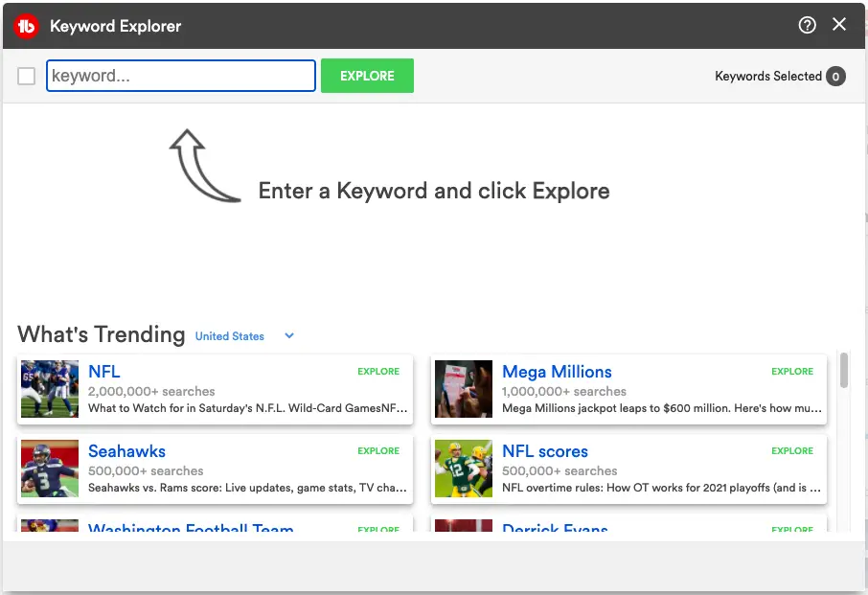This screenshot has width=868, height=595.
Task: Click the Keywords Selected counter badge
Action: click(835, 77)
